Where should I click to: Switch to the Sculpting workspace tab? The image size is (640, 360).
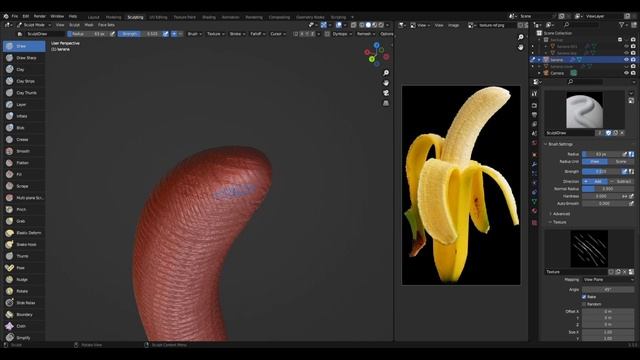[135, 17]
